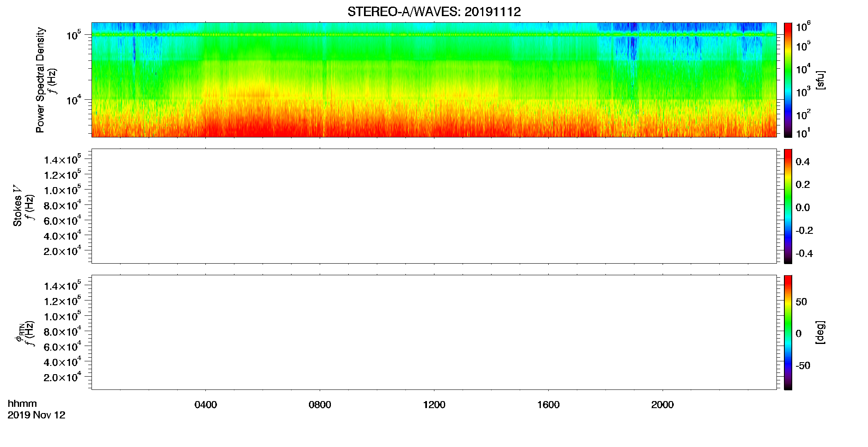Select the 2000 time axis label
Screen dimensions: 868x447
coord(663,405)
